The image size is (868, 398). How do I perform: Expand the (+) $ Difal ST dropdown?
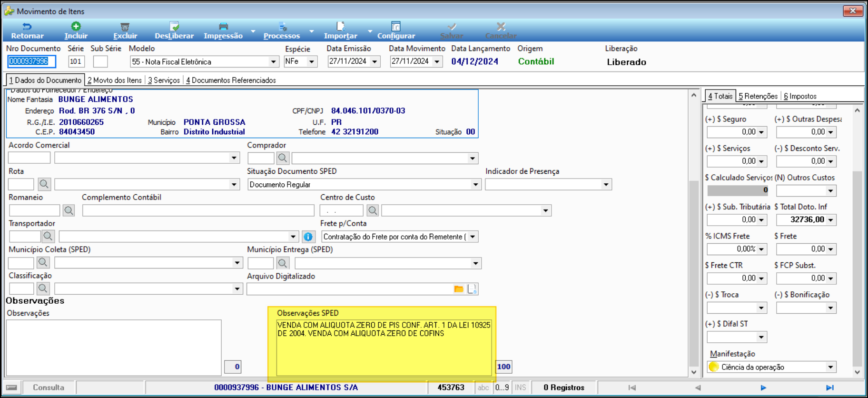coord(761,338)
